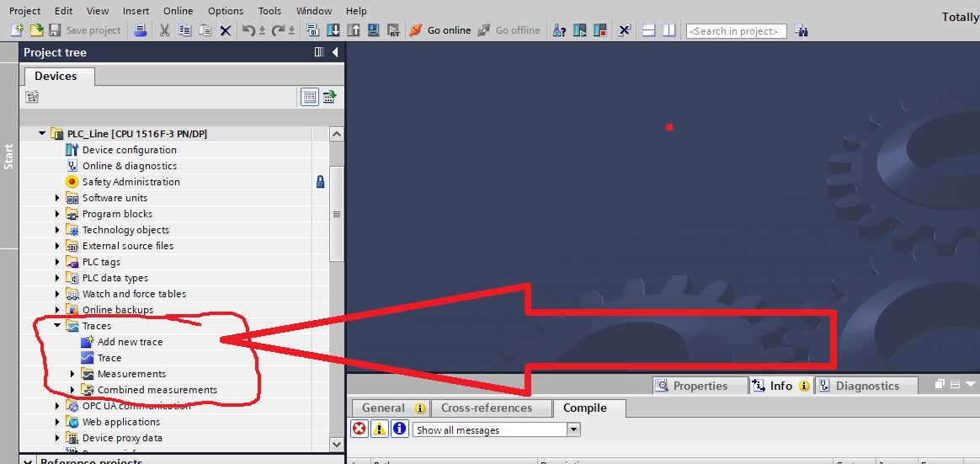Click the Upload from device icon
This screenshot has height=464, width=980.
pos(353,30)
